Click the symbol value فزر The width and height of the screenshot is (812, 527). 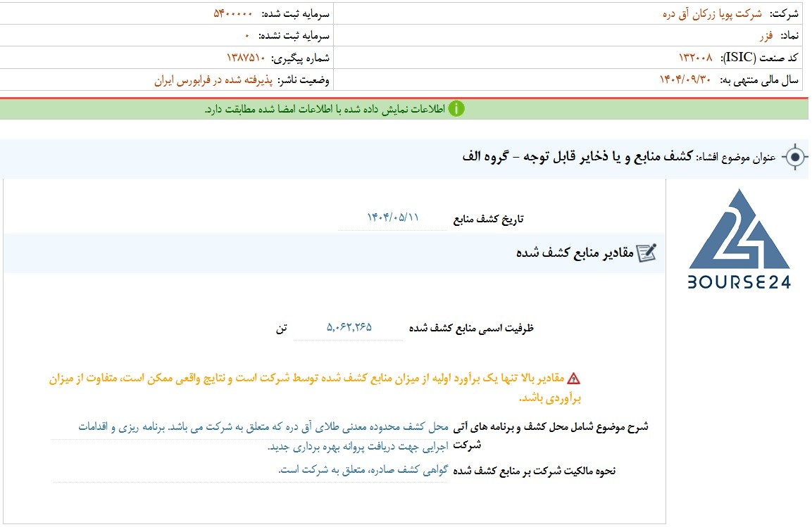click(x=766, y=36)
